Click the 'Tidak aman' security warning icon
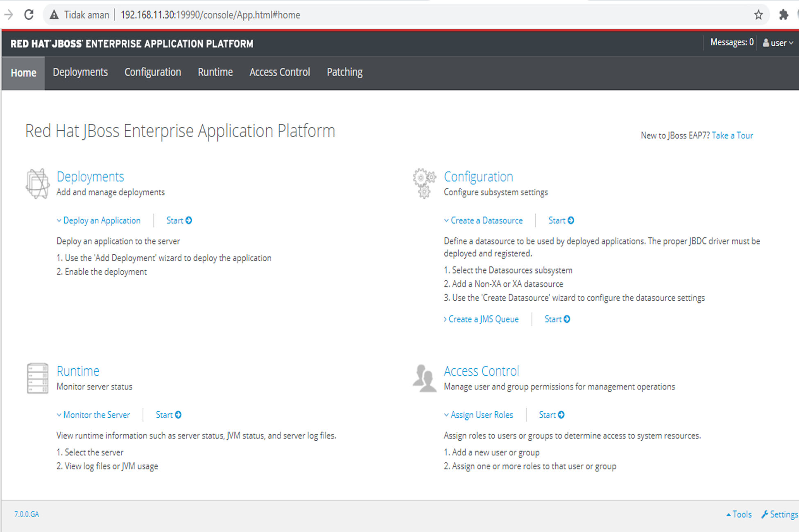The image size is (799, 532). pos(54,15)
